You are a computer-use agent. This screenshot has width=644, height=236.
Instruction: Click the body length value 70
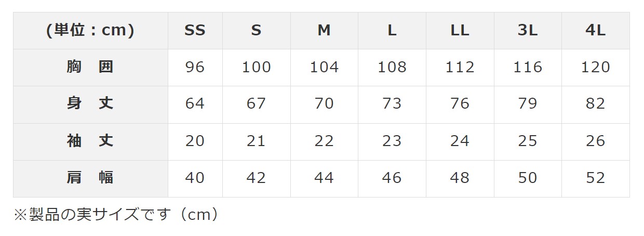tap(324, 104)
